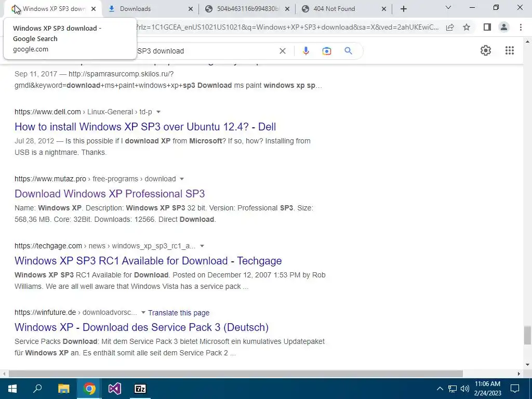Screen dimensions: 532x399
Task: Open the taskbar clock and date
Action: click(487, 389)
